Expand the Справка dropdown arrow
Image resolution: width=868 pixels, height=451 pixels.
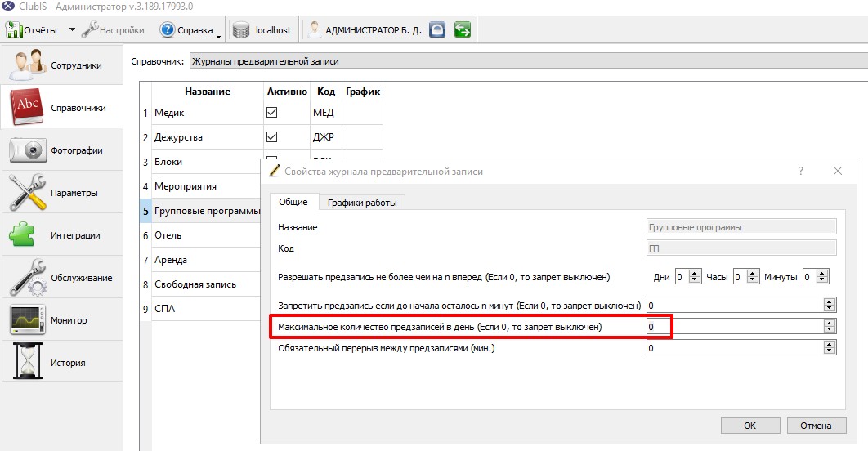click(219, 37)
